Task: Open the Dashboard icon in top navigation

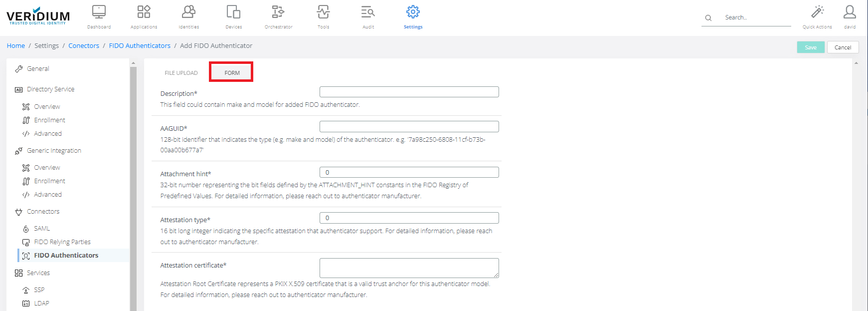Action: click(99, 12)
